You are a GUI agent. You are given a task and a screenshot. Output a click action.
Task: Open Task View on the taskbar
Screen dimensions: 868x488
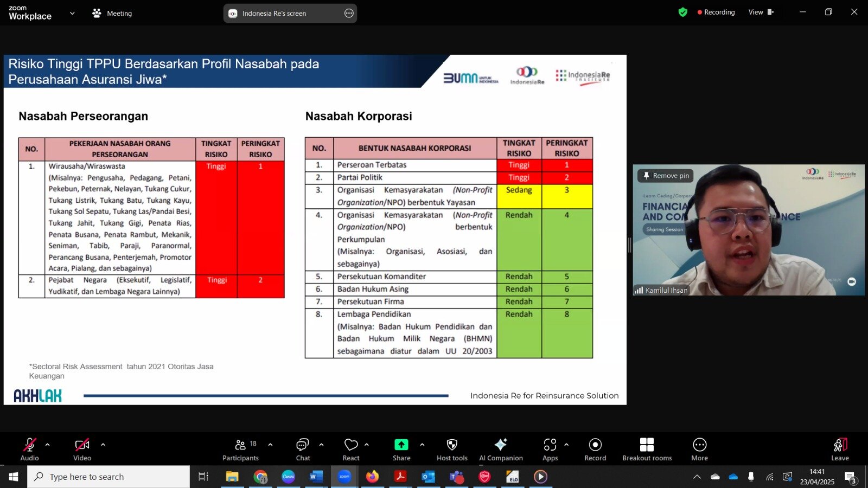point(203,477)
